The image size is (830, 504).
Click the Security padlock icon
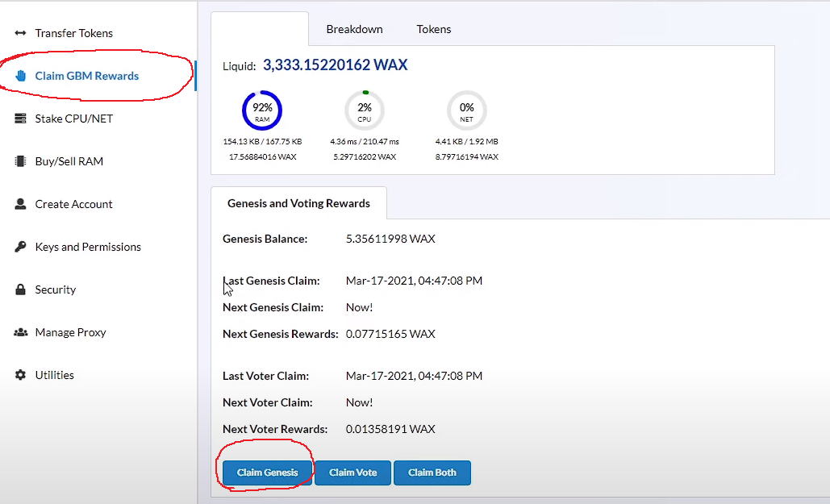point(20,289)
